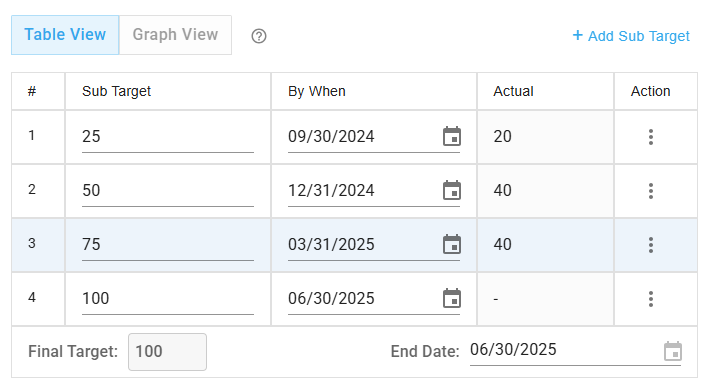The image size is (711, 379).
Task: Open calendar picker for 03/31/2025 date
Action: (452, 244)
